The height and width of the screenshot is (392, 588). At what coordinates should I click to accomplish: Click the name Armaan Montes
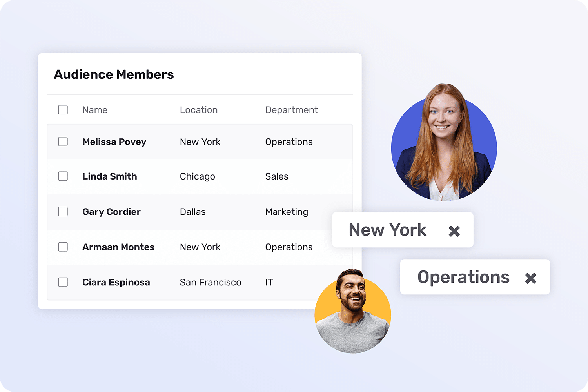pos(118,247)
